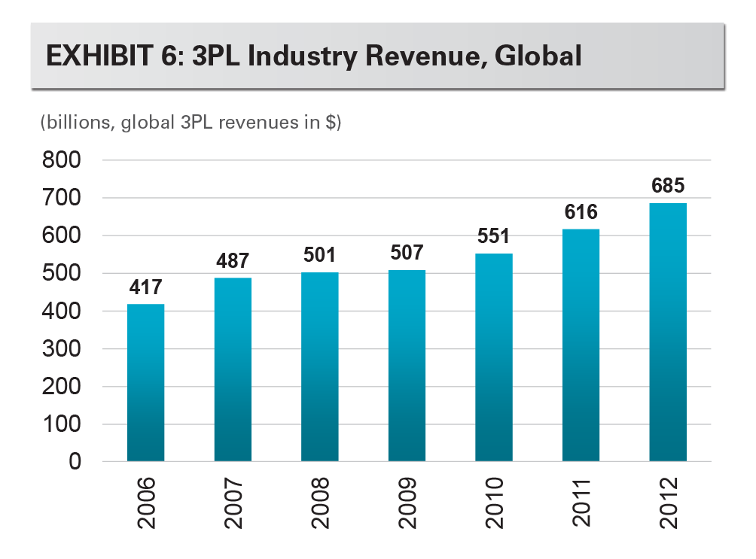756x559 pixels.
Task: Click the 2006 revenue bar
Action: 145,382
